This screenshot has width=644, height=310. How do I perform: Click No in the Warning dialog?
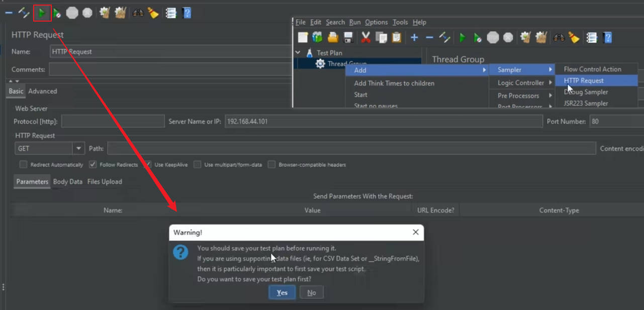click(x=312, y=292)
